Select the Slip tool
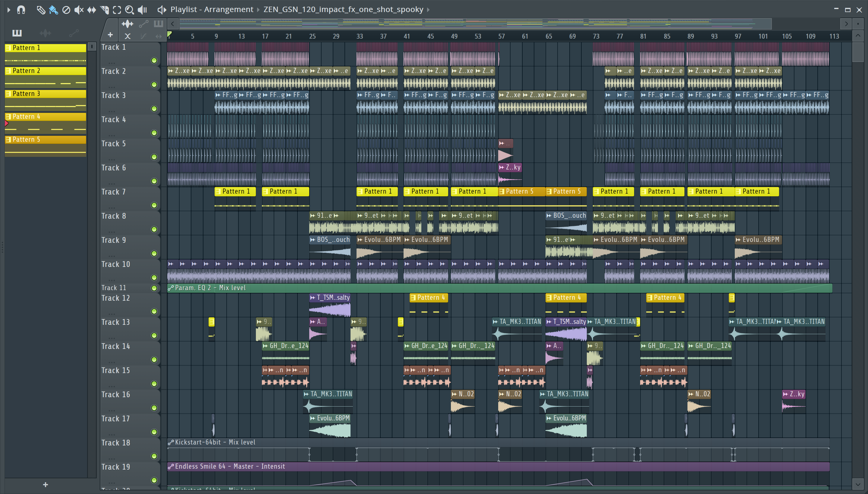The height and width of the screenshot is (494, 868). pos(92,10)
